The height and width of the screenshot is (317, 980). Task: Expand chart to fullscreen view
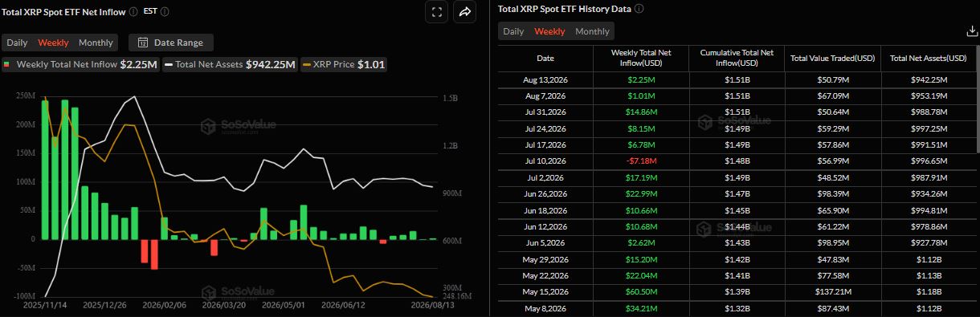click(436, 12)
